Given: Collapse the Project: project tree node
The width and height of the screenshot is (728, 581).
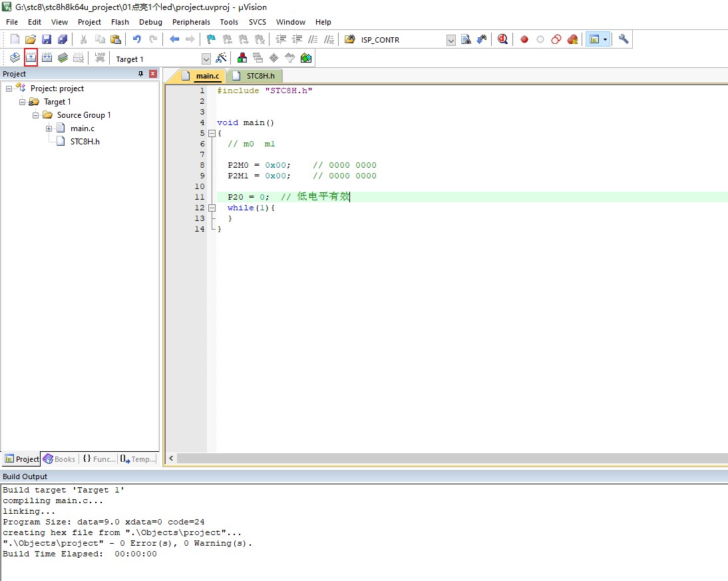Looking at the screenshot, I should coord(9,89).
